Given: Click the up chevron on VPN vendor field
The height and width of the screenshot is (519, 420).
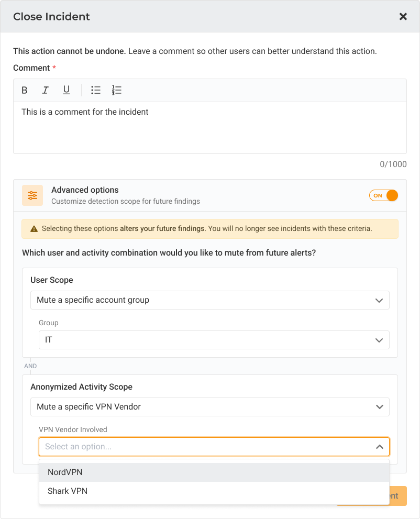Looking at the screenshot, I should 380,447.
